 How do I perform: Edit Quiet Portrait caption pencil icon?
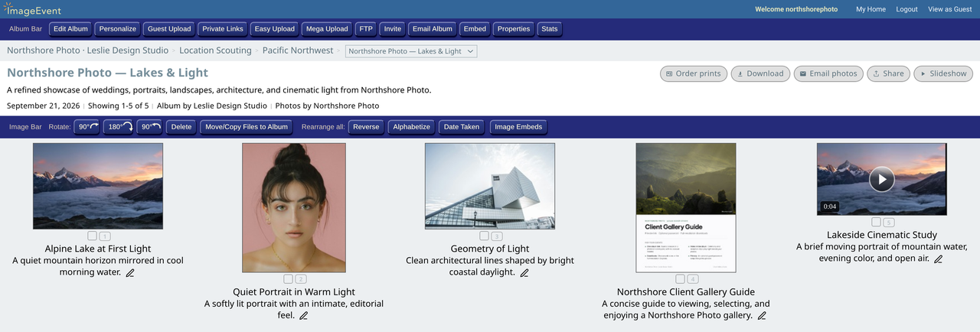[x=304, y=315]
